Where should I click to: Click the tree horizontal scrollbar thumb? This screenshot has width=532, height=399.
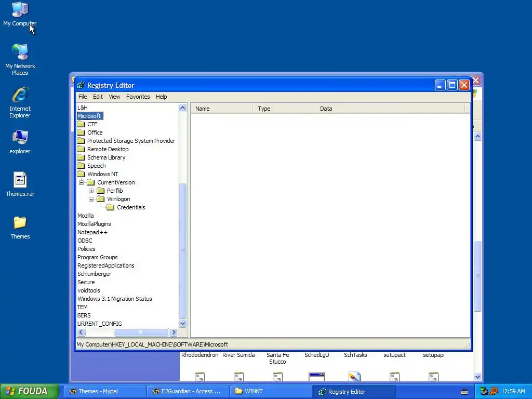pyautogui.click(x=141, y=332)
